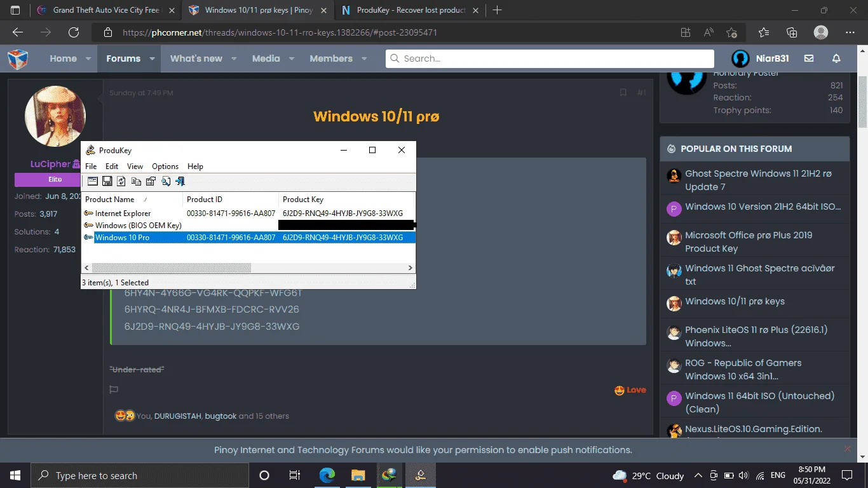The width and height of the screenshot is (868, 488).
Task: Show hidden system tray icons chevron
Action: 698,475
